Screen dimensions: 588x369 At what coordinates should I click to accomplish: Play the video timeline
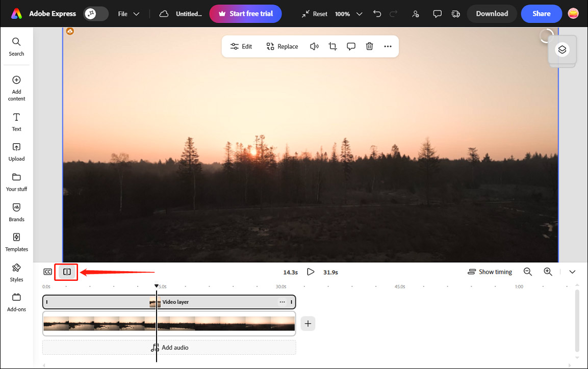(x=311, y=272)
